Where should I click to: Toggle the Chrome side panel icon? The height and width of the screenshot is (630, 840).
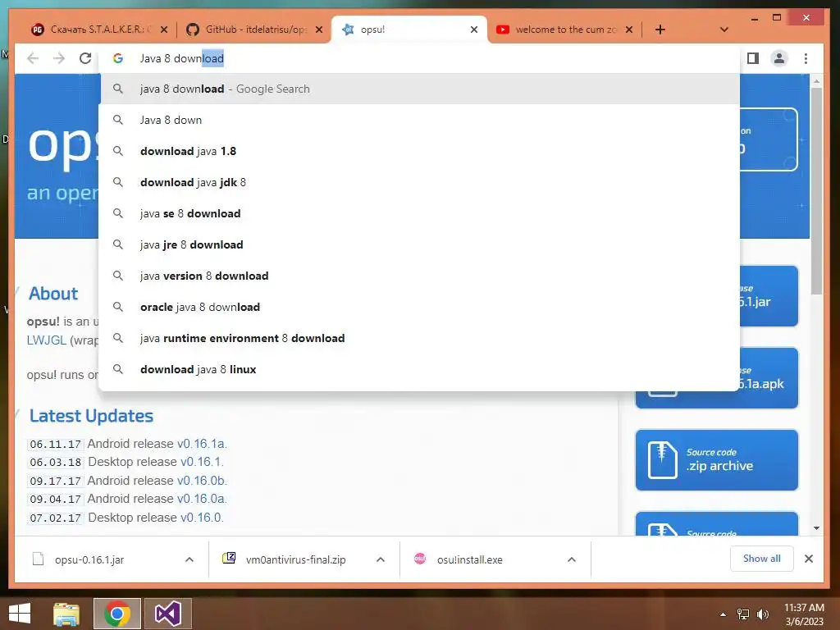(x=753, y=58)
